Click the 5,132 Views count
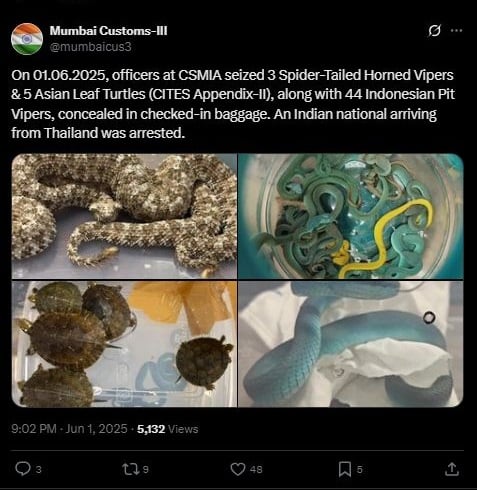Screen dimensions: 477x490 point(168,429)
